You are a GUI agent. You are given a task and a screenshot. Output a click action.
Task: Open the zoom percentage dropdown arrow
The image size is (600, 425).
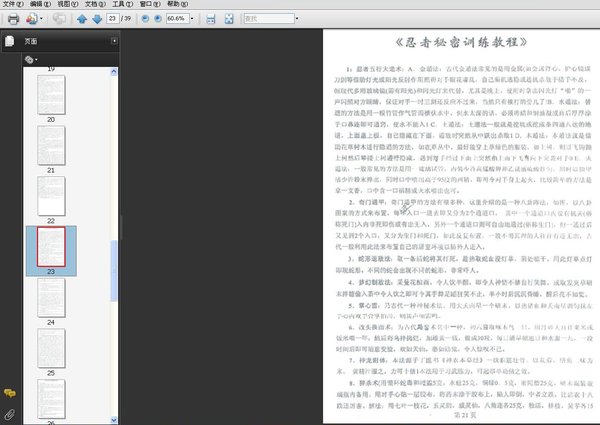click(x=192, y=18)
